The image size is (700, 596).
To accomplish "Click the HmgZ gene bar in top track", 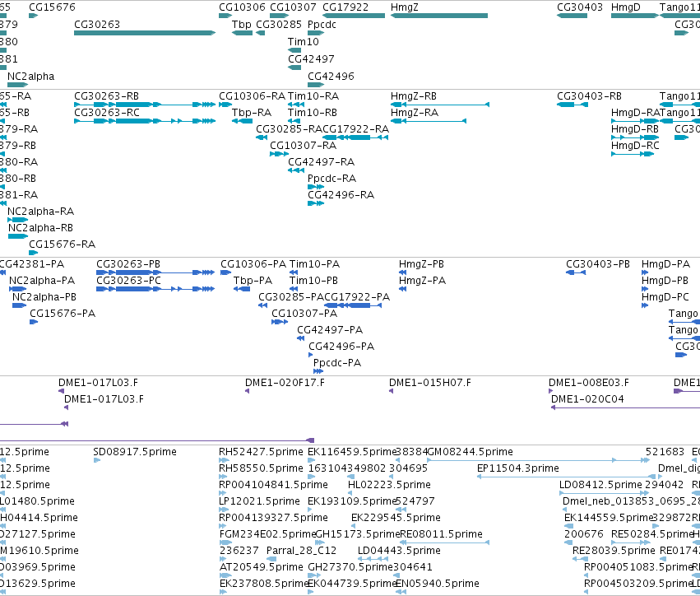I will click(439, 16).
